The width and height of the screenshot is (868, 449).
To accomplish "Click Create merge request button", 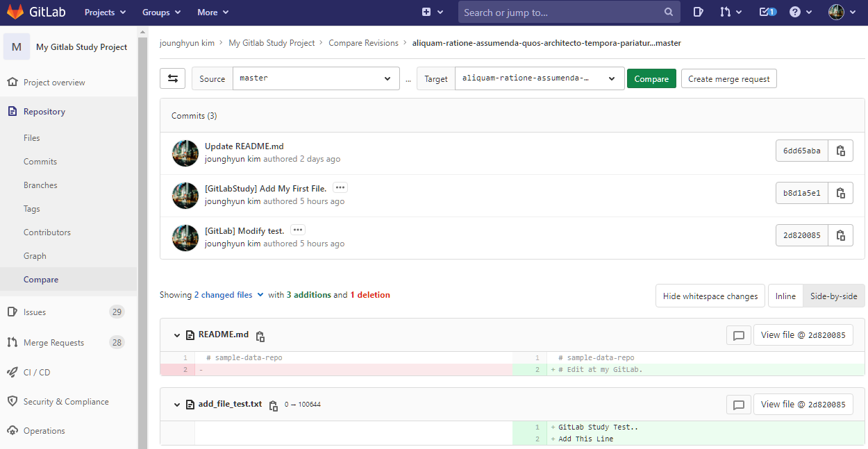I will click(729, 78).
